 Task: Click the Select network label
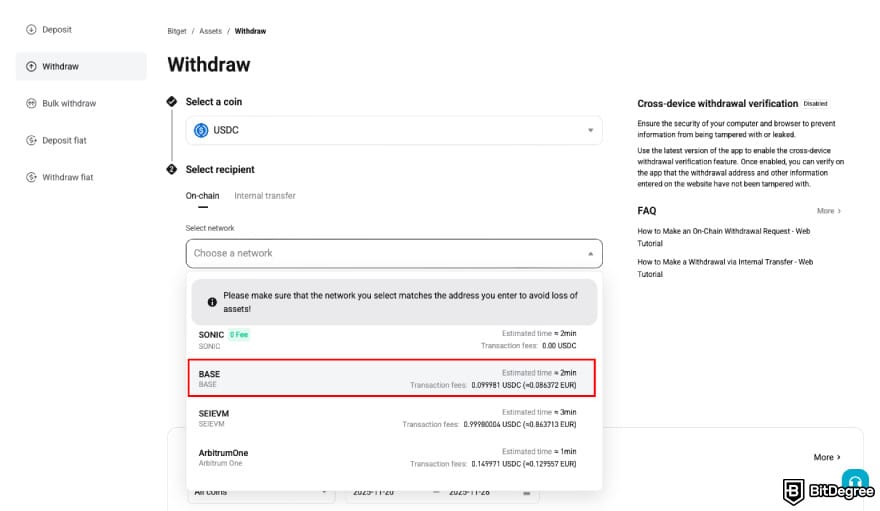210,228
